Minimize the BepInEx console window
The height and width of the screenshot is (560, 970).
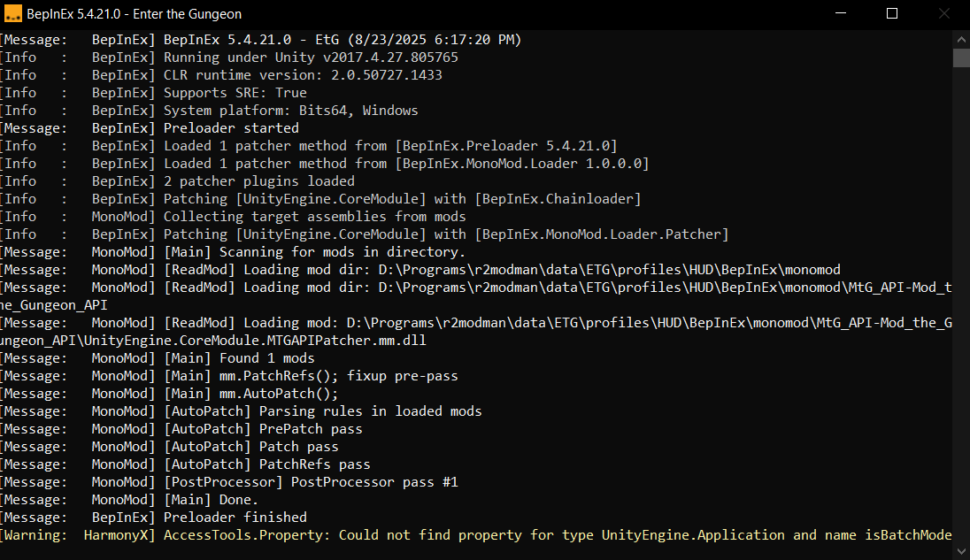click(840, 13)
